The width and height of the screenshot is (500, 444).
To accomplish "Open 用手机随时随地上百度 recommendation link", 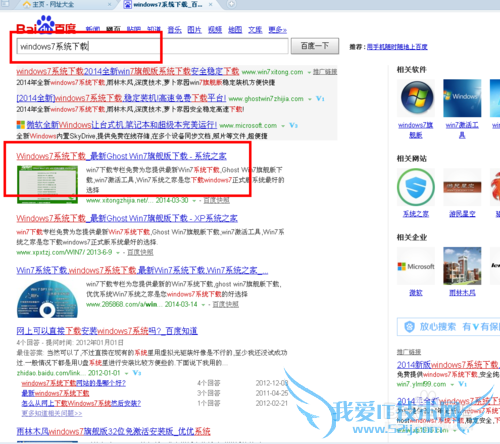I will pos(397,47).
